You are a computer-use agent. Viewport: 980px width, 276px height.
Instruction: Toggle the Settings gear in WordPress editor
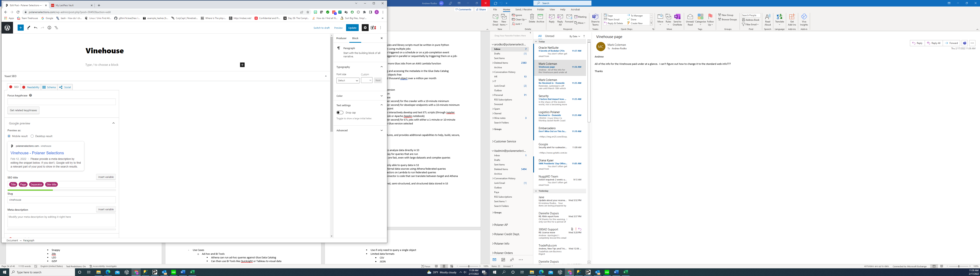(365, 28)
